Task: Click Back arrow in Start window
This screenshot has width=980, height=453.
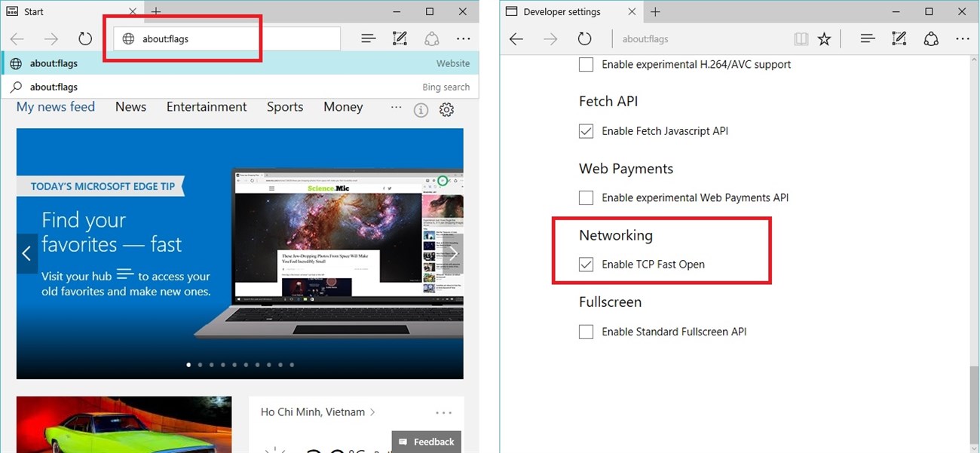Action: coord(17,38)
